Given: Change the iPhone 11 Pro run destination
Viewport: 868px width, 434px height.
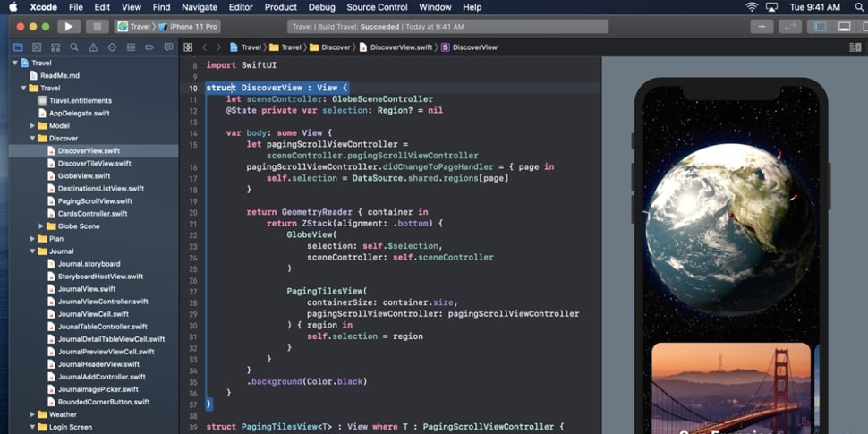Looking at the screenshot, I should pyautogui.click(x=188, y=27).
